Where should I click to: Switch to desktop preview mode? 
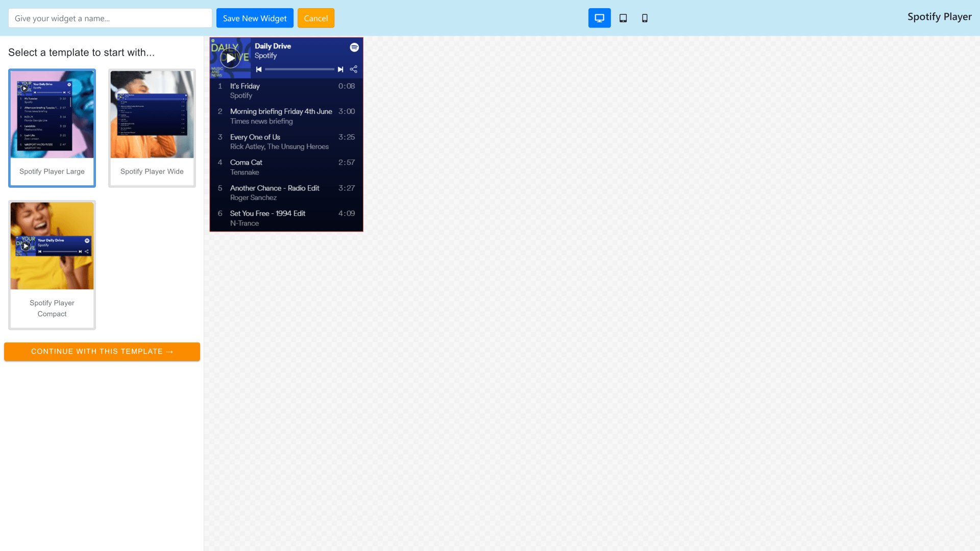pos(599,18)
